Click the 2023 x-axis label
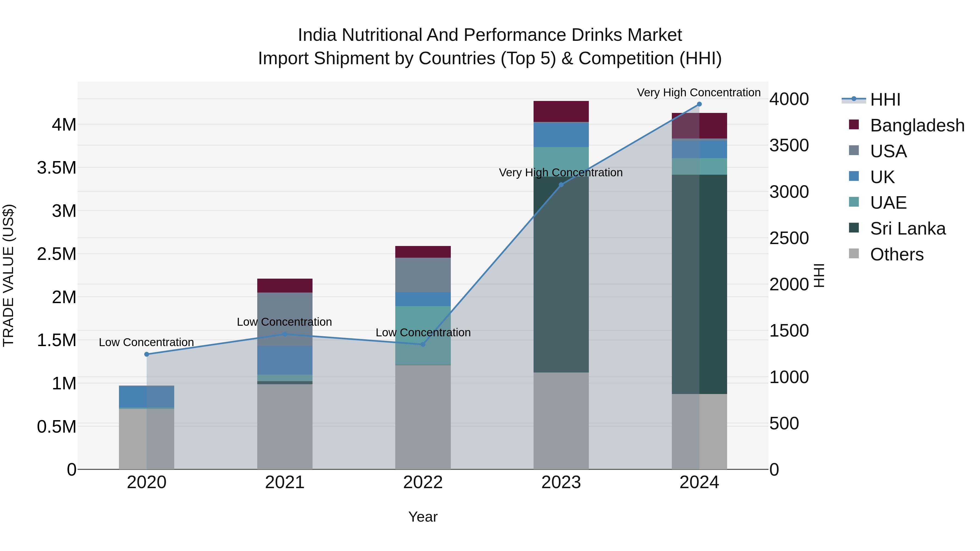980x551 pixels. (561, 482)
